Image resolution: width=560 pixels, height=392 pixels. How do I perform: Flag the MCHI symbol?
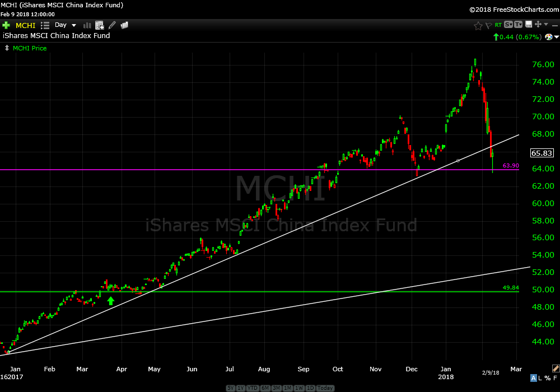point(488,25)
